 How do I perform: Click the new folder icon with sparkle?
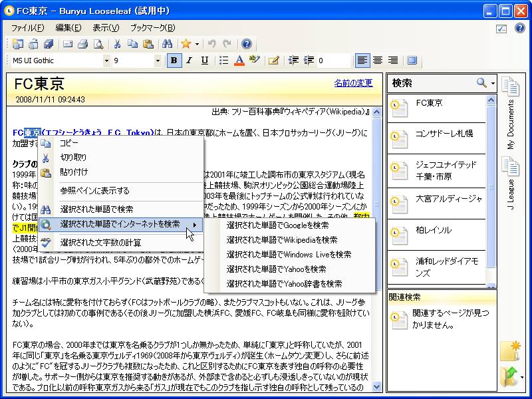(510, 351)
